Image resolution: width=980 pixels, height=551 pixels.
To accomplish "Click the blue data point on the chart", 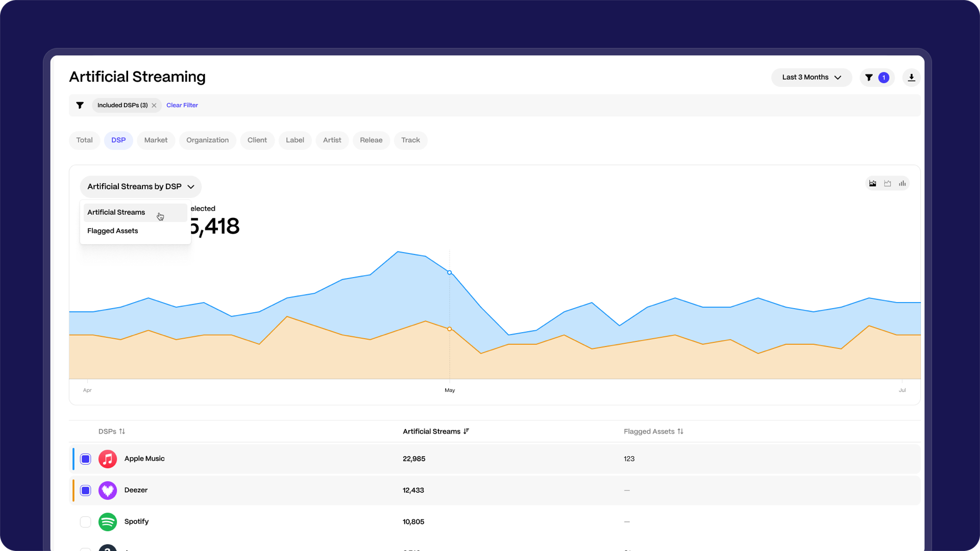I will tap(450, 272).
